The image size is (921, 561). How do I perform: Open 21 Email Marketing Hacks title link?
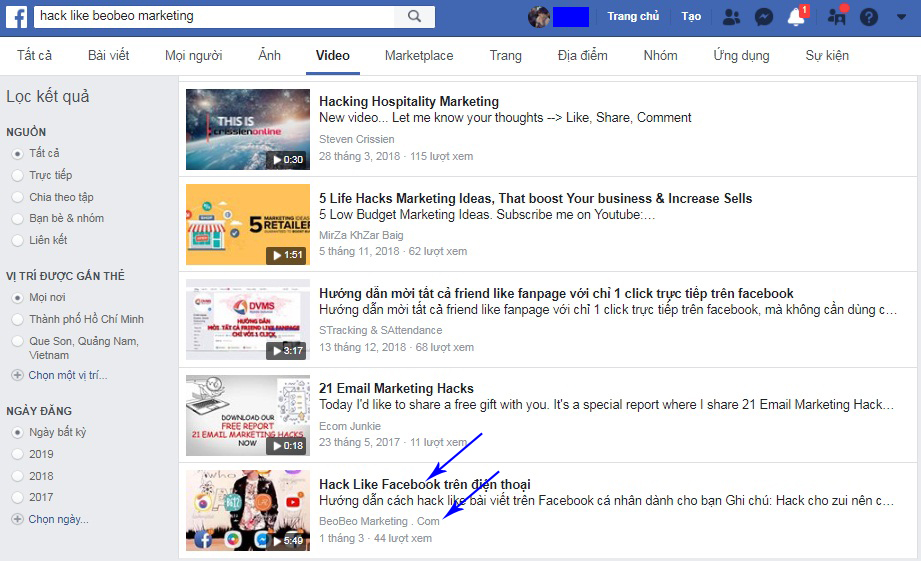click(396, 388)
